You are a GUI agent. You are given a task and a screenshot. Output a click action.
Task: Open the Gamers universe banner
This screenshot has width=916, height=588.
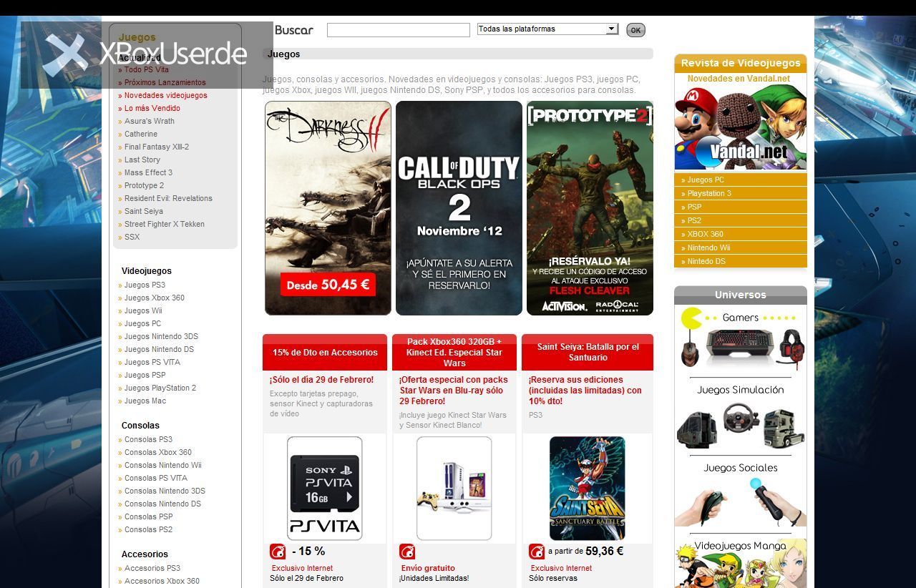741,338
